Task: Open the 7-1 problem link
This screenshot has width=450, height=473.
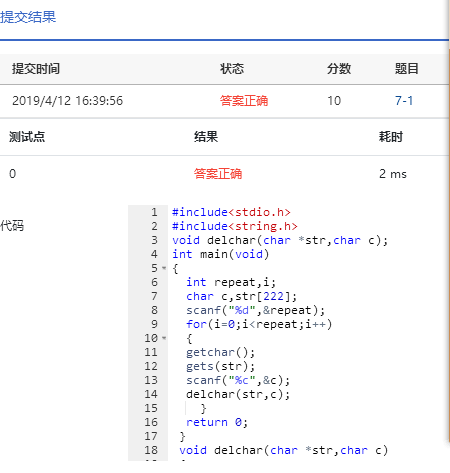Action: 404,100
